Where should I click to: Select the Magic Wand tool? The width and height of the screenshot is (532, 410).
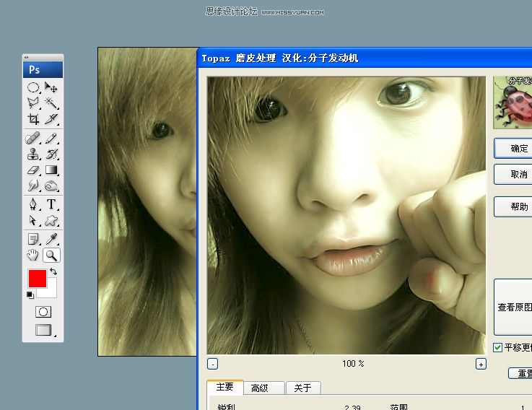pyautogui.click(x=51, y=102)
